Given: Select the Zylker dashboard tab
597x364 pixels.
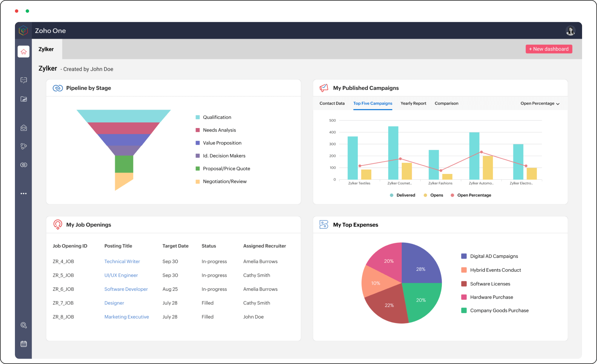Looking at the screenshot, I should pos(46,49).
